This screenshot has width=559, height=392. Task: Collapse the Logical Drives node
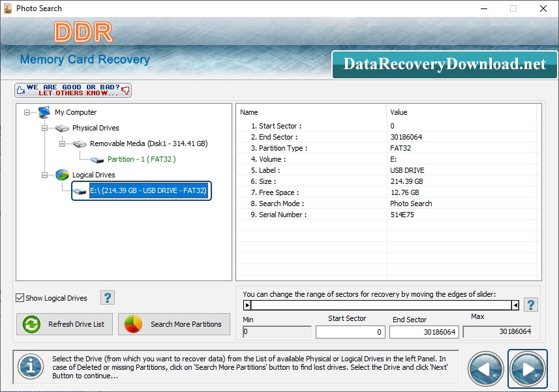44,175
